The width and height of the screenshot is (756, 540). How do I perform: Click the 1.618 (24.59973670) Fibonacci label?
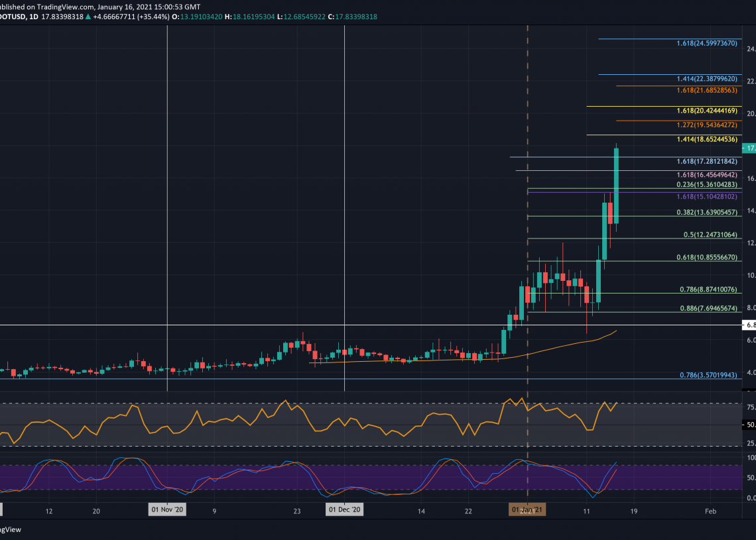[x=707, y=44]
